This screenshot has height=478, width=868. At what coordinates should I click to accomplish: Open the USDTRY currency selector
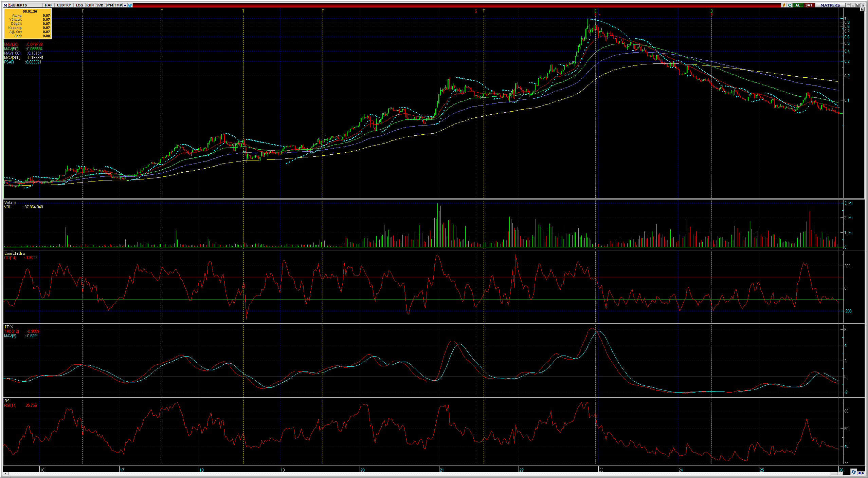pos(64,5)
